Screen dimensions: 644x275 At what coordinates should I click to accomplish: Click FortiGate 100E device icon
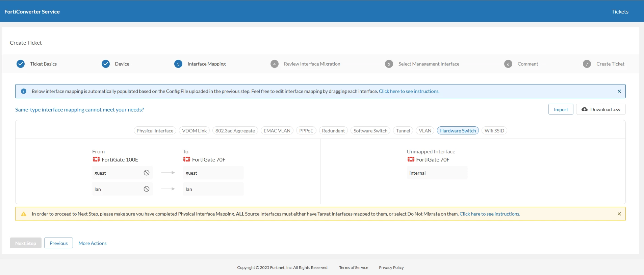point(96,159)
